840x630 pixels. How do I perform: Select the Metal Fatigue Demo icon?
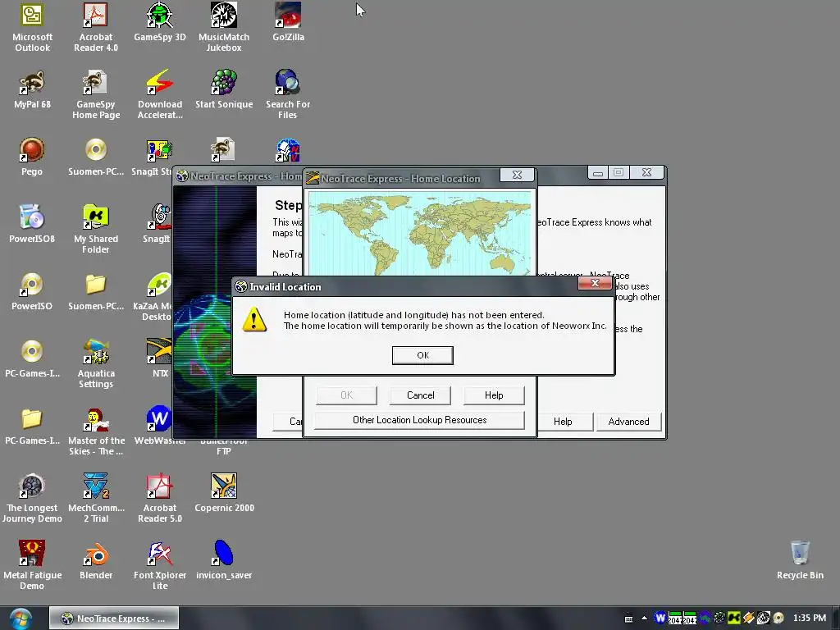point(32,565)
